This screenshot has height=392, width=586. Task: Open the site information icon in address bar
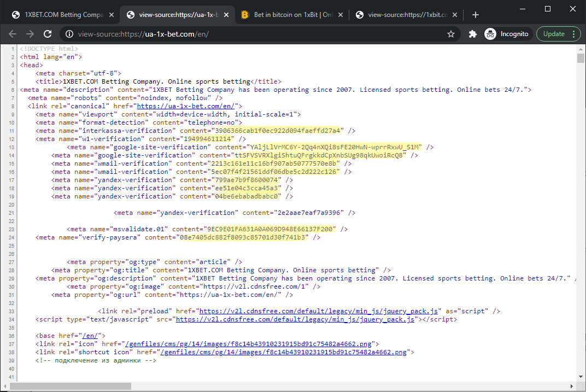69,34
